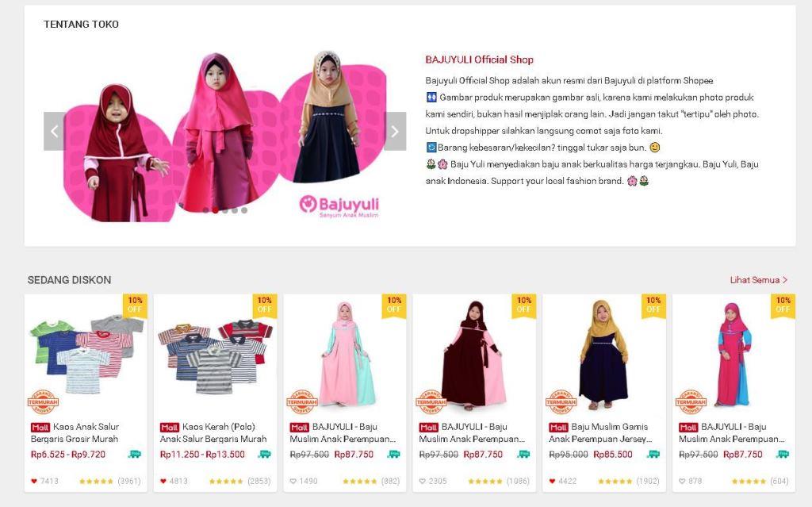The width and height of the screenshot is (812, 507).
Task: Click the carousel right arrow button
Action: click(395, 131)
